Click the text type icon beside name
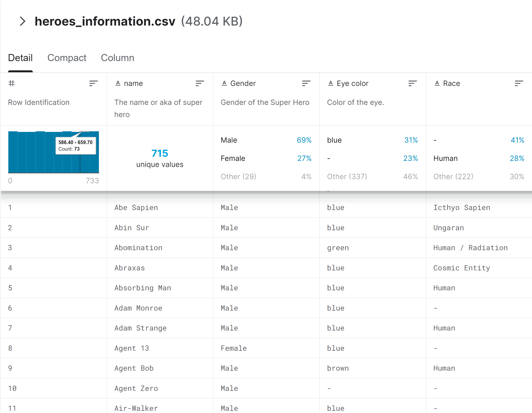Viewport: 532px width, 413px height. [x=118, y=83]
